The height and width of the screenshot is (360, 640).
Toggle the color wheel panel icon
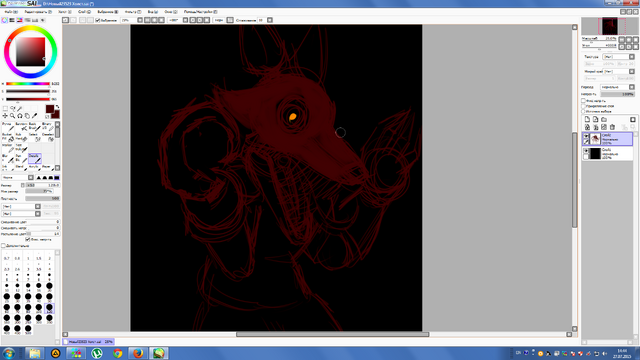pos(4,20)
